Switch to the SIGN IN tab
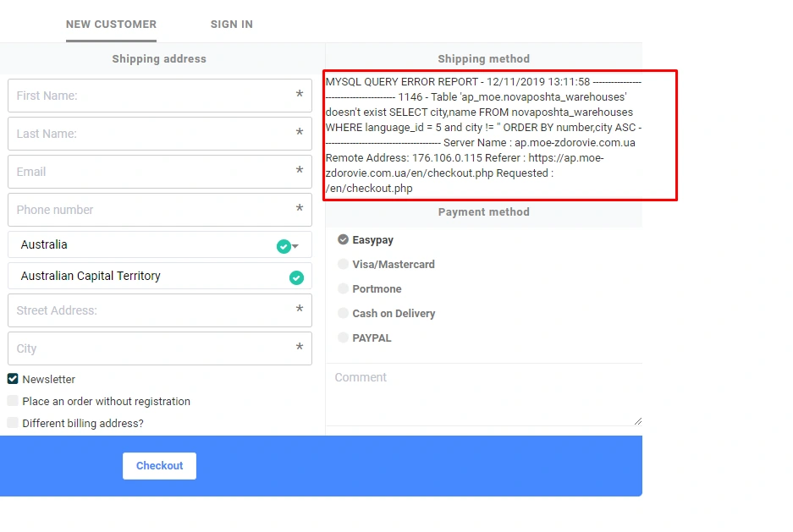 click(231, 25)
